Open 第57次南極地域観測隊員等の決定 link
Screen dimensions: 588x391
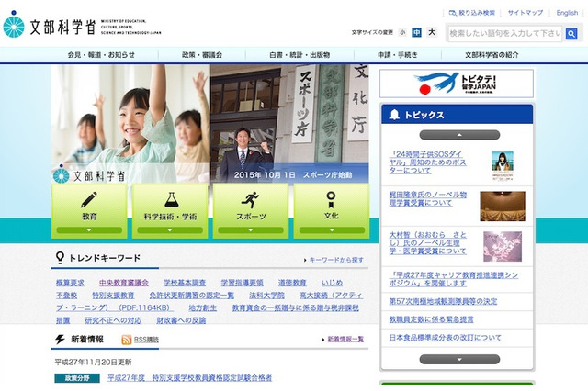(443, 301)
